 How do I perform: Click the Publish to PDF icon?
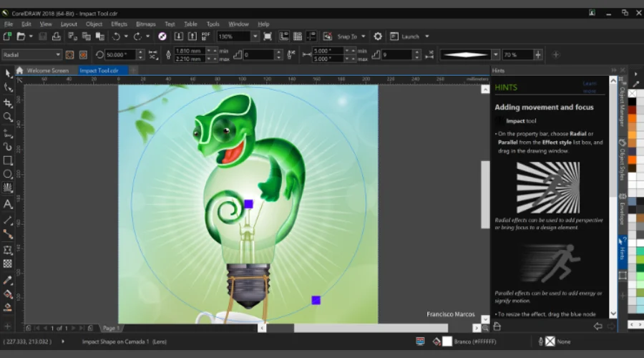click(206, 37)
